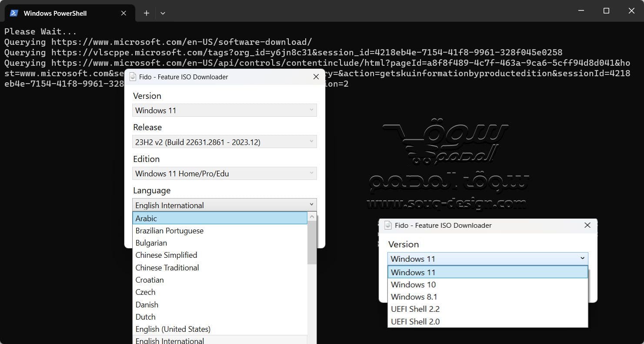
Task: Select Windows 10 in version list
Action: tap(487, 285)
